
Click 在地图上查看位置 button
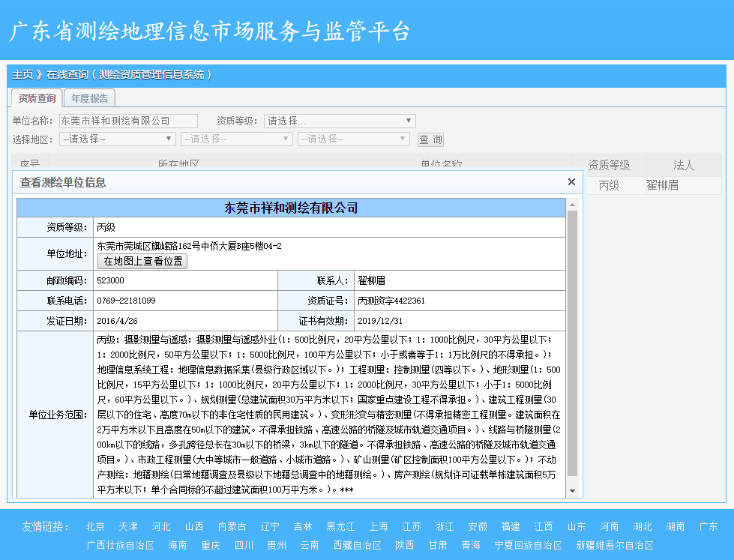coord(142,261)
